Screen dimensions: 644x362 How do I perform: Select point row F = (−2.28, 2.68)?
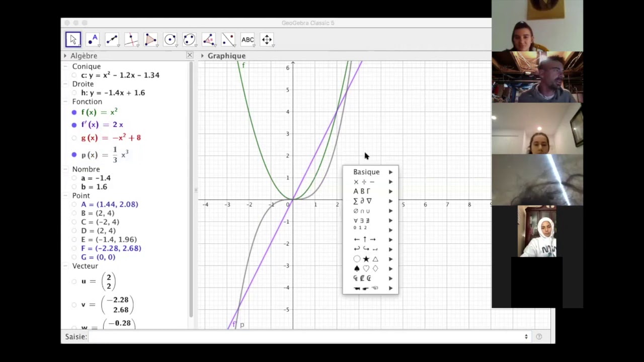111,248
